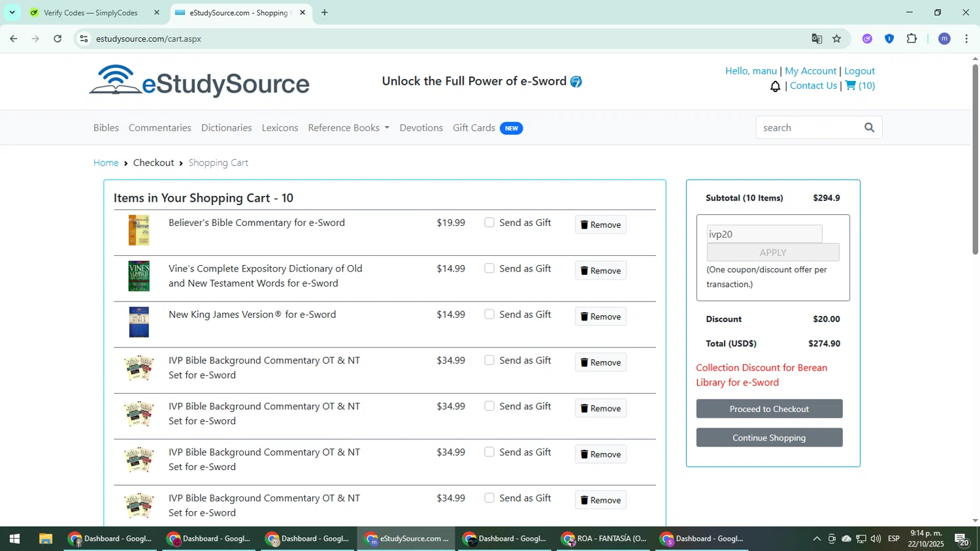The image size is (980, 551).
Task: Click the e-Sword globe icon in banner
Action: (576, 82)
